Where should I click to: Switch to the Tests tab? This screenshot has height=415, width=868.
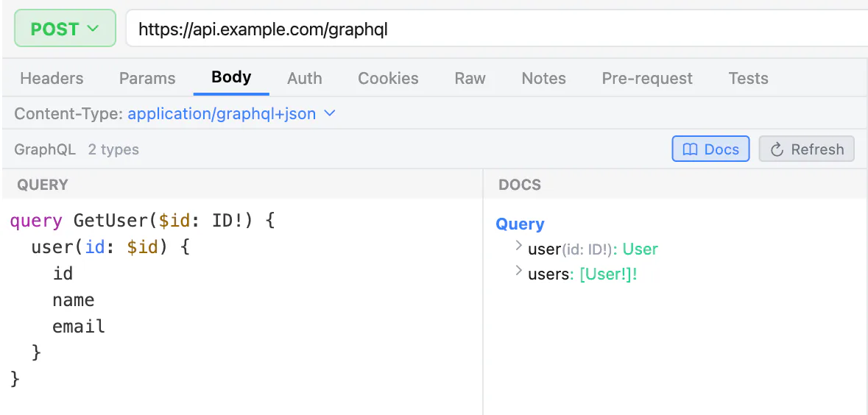click(x=748, y=78)
